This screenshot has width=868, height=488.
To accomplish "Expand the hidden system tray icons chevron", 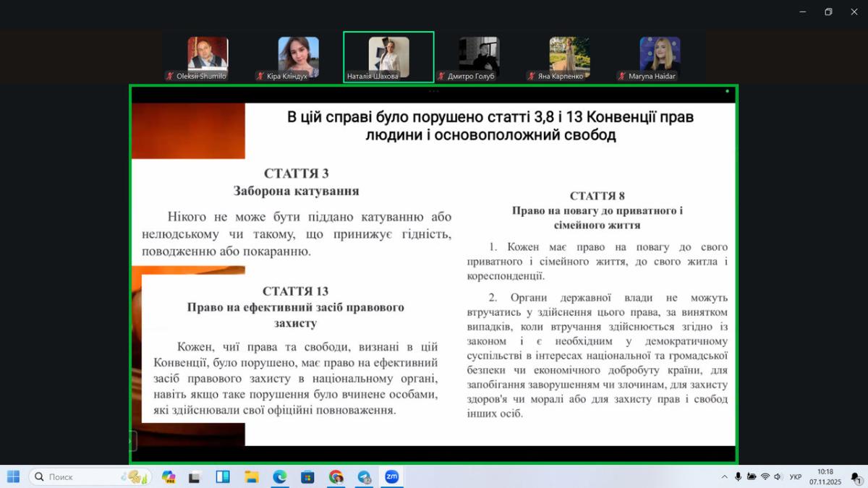I will click(x=724, y=476).
